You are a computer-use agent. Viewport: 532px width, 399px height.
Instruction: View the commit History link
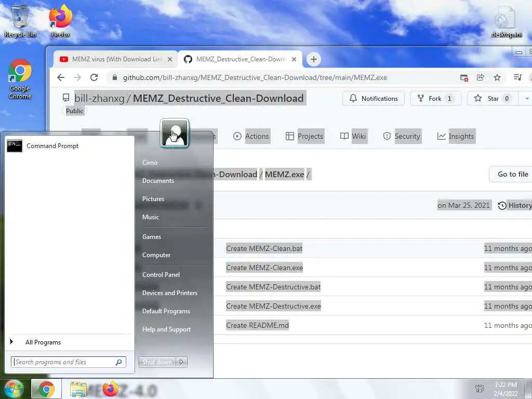coord(515,205)
